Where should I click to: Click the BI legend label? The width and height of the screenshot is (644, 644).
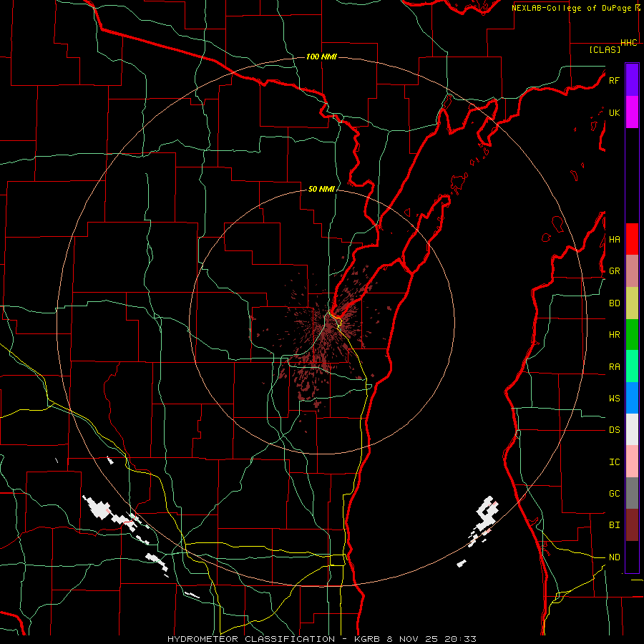point(614,525)
